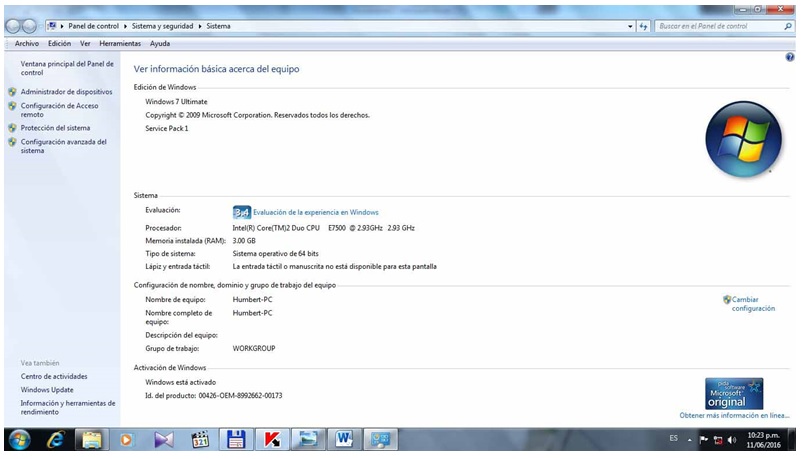Open the Archivo menu
The image size is (801, 459).
[x=27, y=43]
